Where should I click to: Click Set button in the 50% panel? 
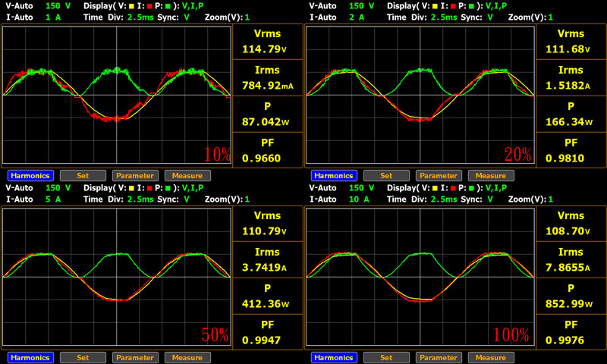(x=83, y=357)
